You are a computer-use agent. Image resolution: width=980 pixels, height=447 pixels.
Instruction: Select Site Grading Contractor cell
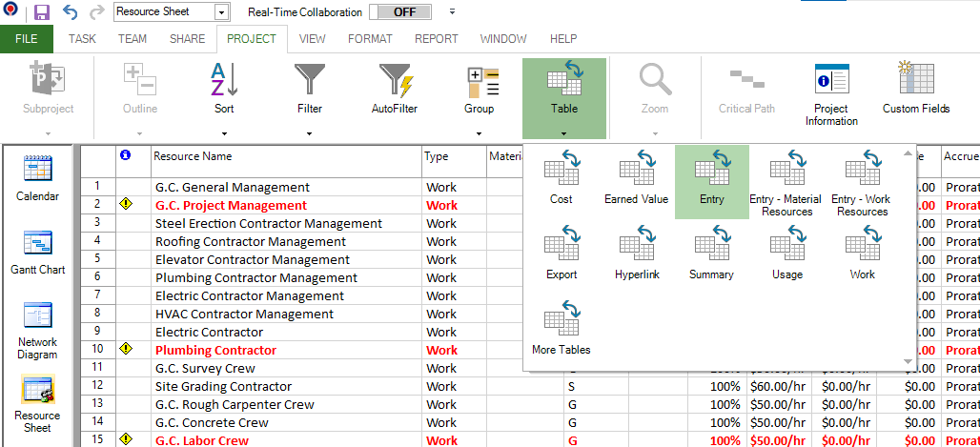(x=286, y=386)
